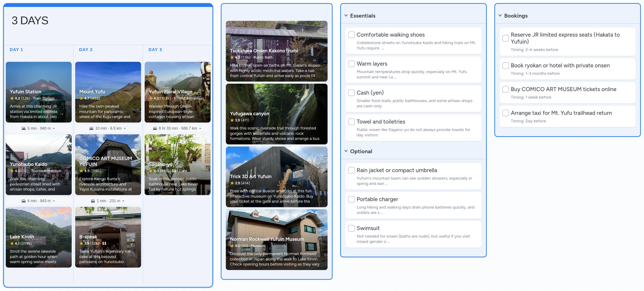The height and width of the screenshot is (291, 644).
Task: Open 5 min 940 m route dropdown
Action: pos(54,129)
